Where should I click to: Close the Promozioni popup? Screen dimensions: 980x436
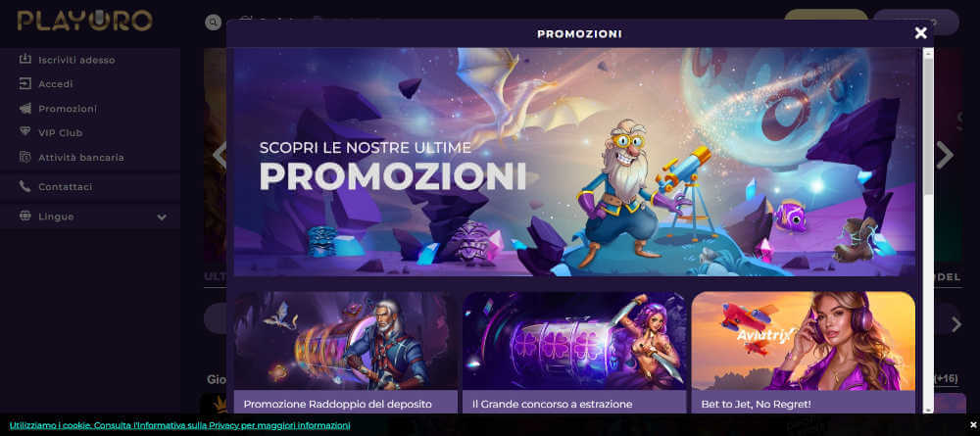[920, 33]
